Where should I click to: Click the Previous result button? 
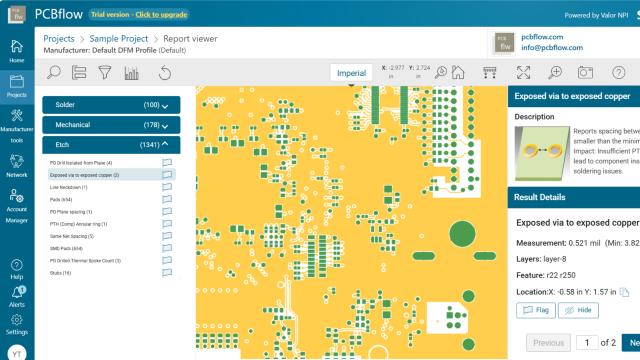[548, 343]
